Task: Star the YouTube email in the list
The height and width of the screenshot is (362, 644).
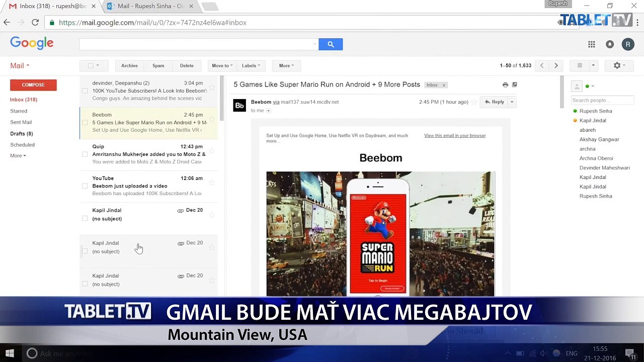Action: click(x=212, y=183)
